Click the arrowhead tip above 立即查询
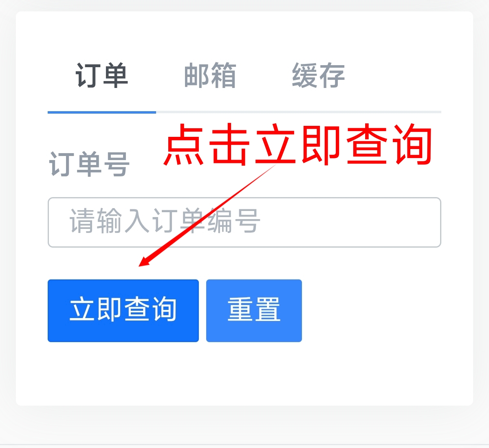 pyautogui.click(x=143, y=263)
